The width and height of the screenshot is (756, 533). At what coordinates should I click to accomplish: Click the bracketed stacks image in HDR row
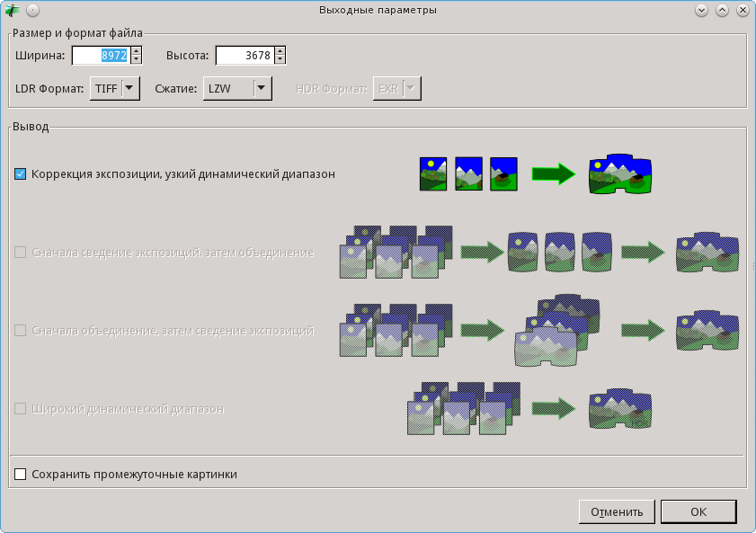pos(464,409)
